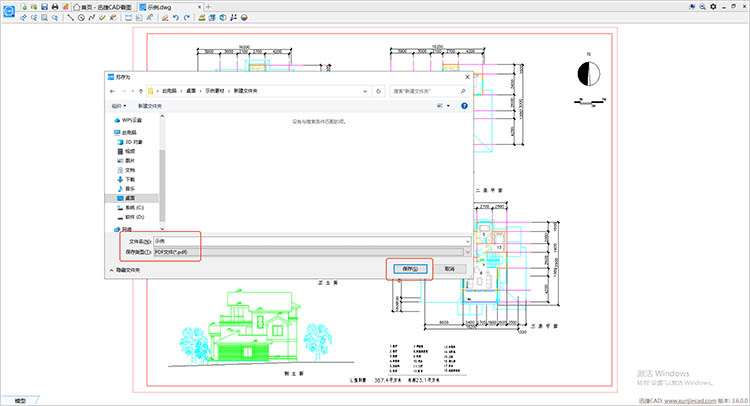750x406 pixels.
Task: Select 图片 pictures in the navigation pane
Action: point(126,161)
